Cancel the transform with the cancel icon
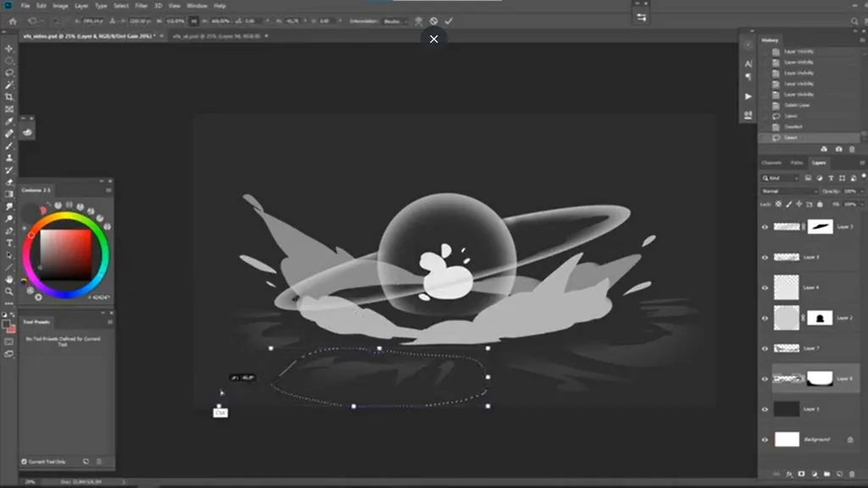868x488 pixels. coord(433,21)
